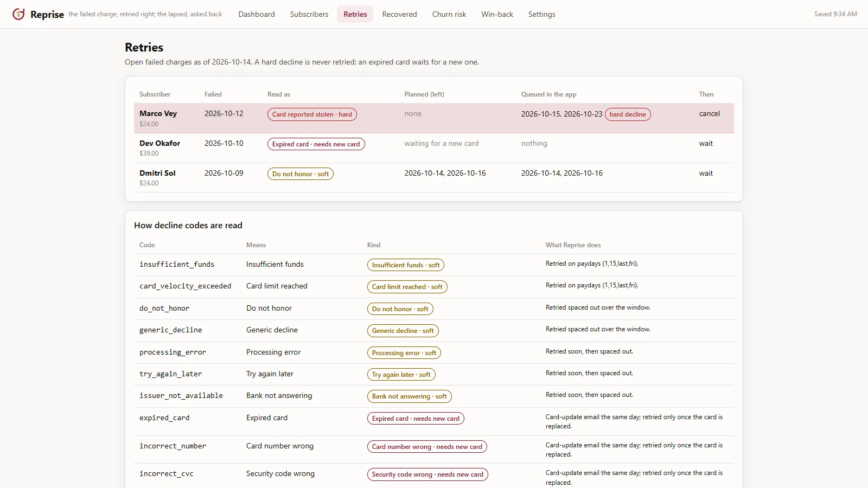Viewport: 868px width, 488px height.
Task: Click the 'Card reported stolen · hard' badge
Action: click(312, 114)
